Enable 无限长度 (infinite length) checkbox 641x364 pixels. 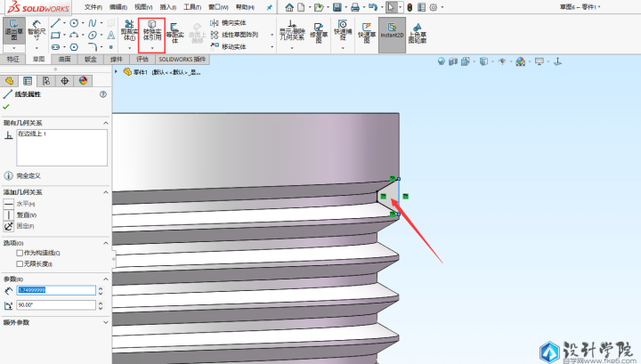coord(20,263)
